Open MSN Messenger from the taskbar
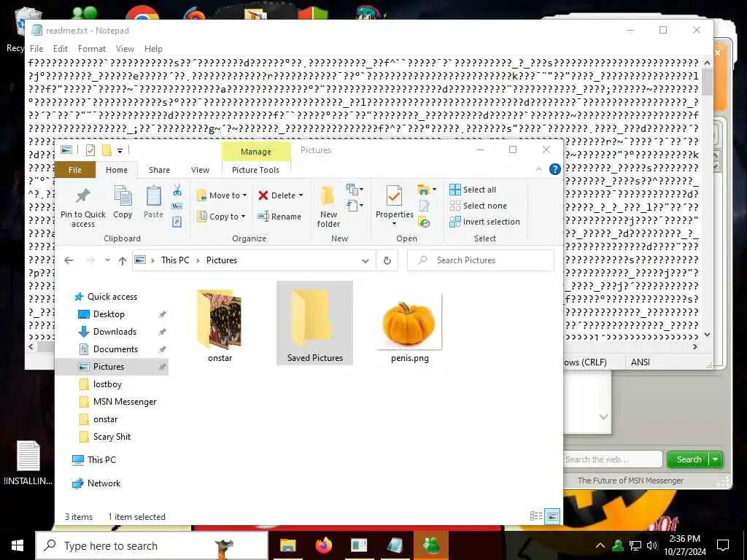 coord(431,545)
